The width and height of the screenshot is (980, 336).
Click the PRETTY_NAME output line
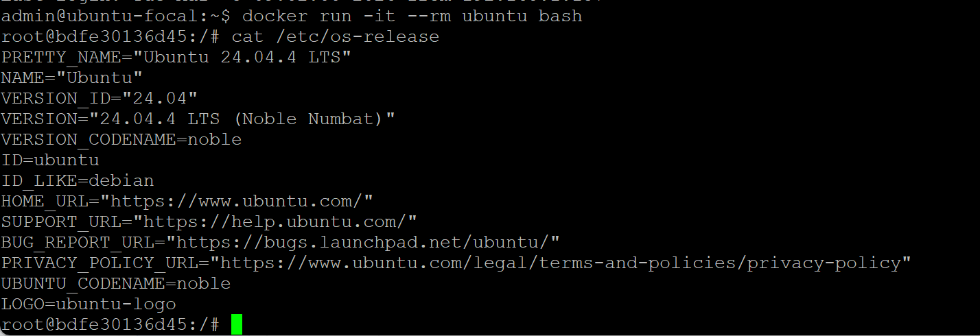[176, 57]
